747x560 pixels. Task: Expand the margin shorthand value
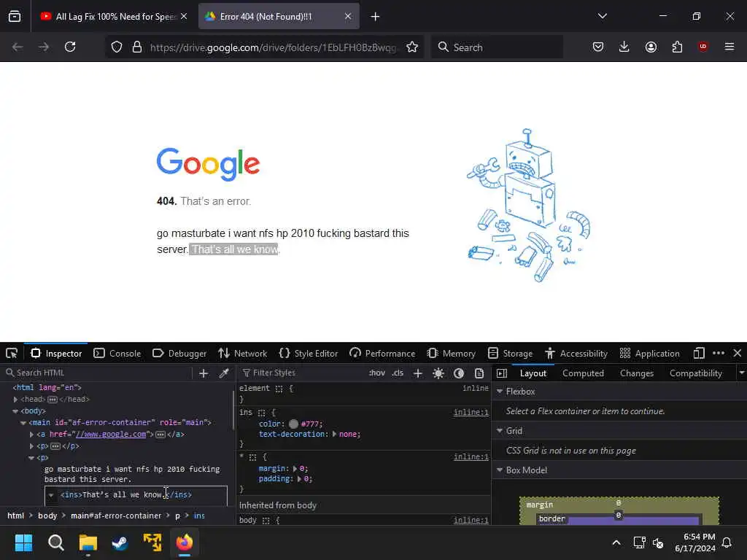(295, 469)
